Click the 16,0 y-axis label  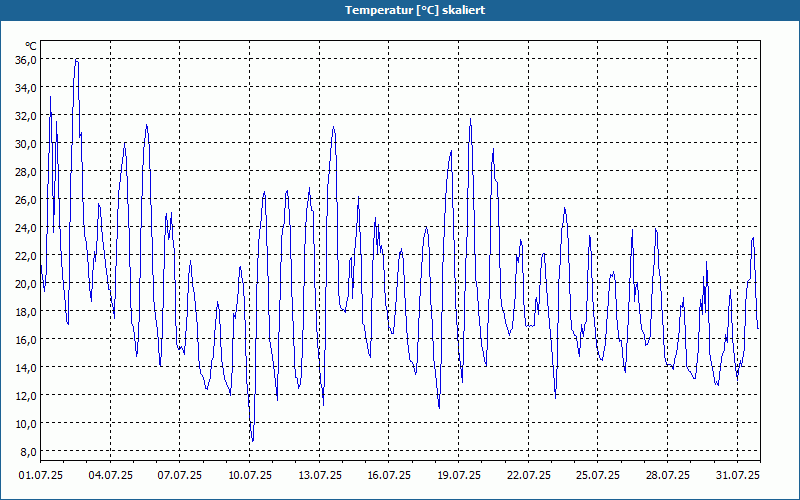27,340
